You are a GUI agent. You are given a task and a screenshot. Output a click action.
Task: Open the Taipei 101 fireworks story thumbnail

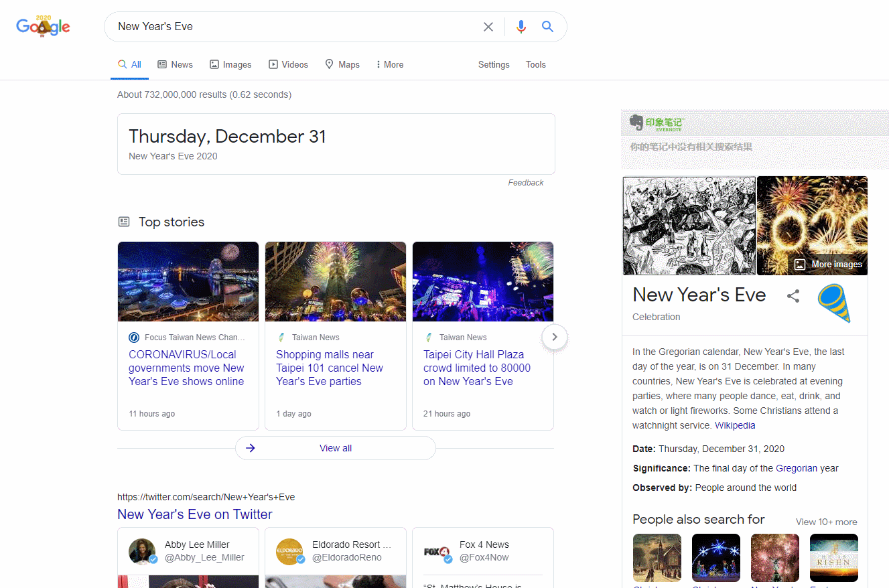point(336,282)
